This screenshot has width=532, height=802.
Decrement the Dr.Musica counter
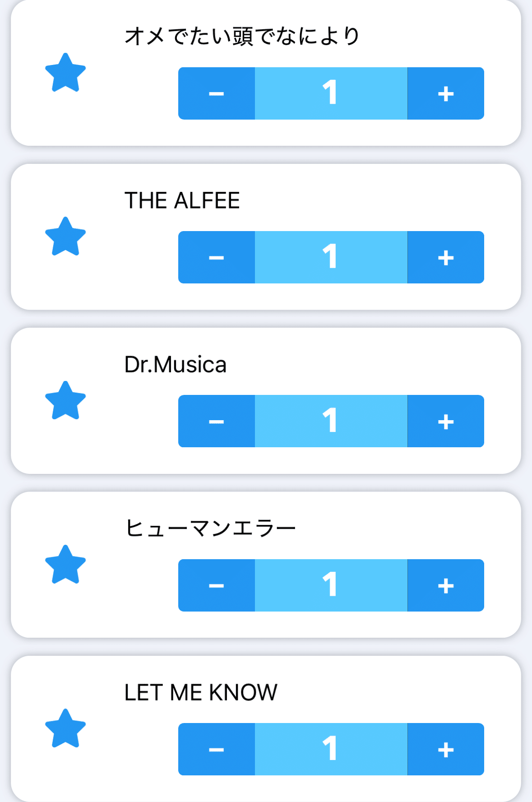pyautogui.click(x=217, y=421)
